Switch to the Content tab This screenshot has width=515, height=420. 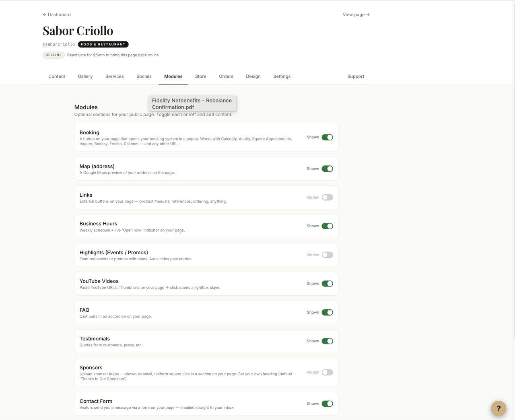pyautogui.click(x=57, y=76)
